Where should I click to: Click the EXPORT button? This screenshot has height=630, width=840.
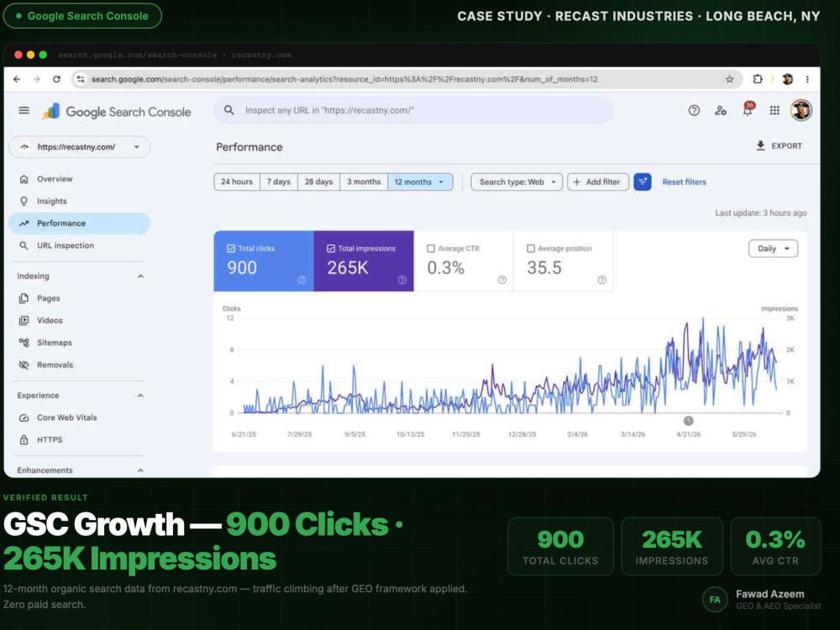click(x=779, y=145)
